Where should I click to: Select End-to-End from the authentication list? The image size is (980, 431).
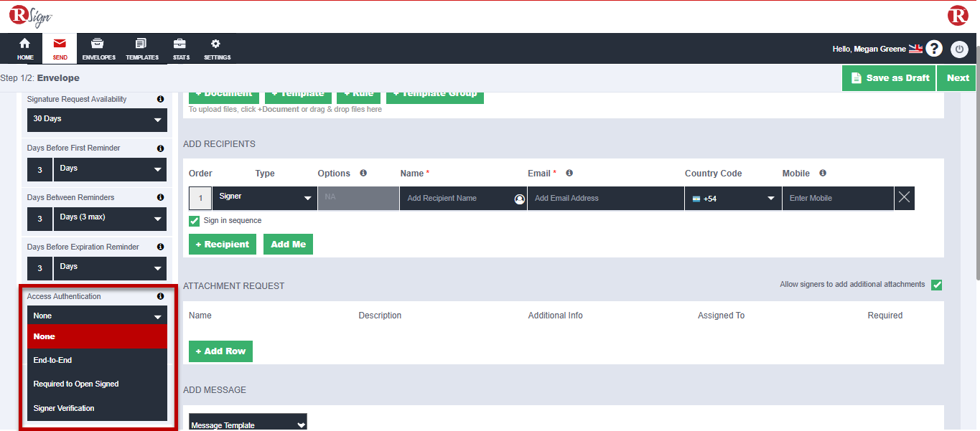pos(52,360)
